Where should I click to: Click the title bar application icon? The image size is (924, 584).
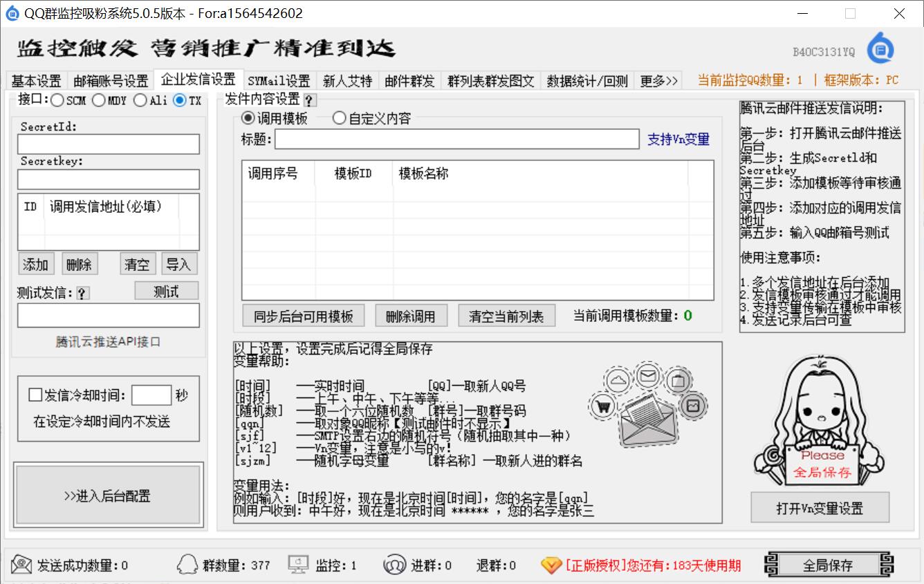click(12, 13)
